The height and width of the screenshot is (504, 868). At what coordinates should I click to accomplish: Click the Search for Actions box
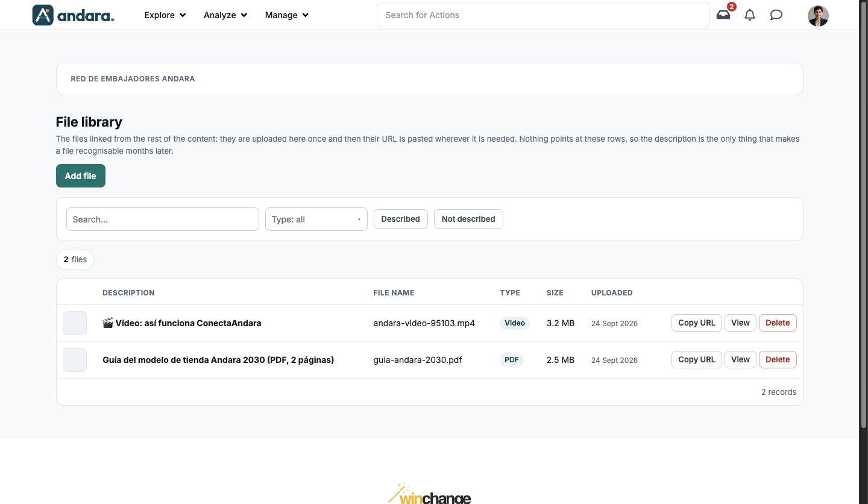[543, 15]
